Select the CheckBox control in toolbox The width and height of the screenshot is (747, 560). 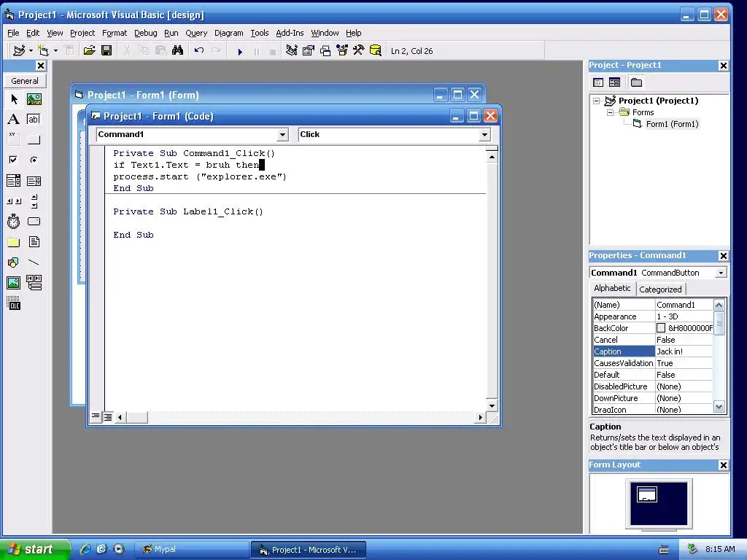[x=14, y=160]
